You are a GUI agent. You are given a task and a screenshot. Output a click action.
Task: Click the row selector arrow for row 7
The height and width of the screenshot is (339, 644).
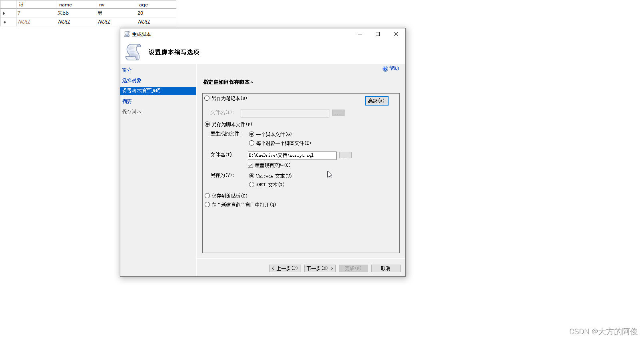tap(4, 13)
